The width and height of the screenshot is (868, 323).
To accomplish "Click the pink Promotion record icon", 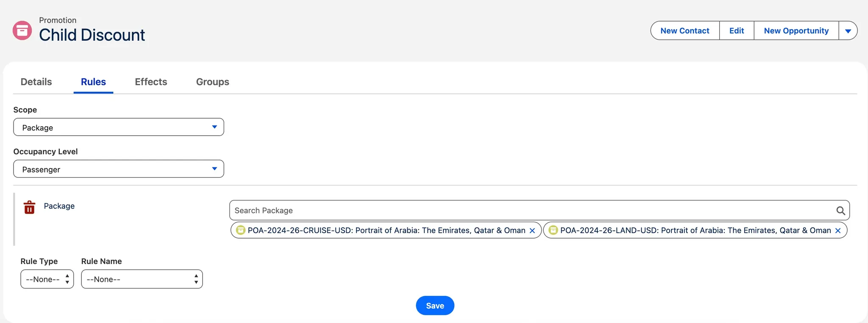I will (x=22, y=31).
